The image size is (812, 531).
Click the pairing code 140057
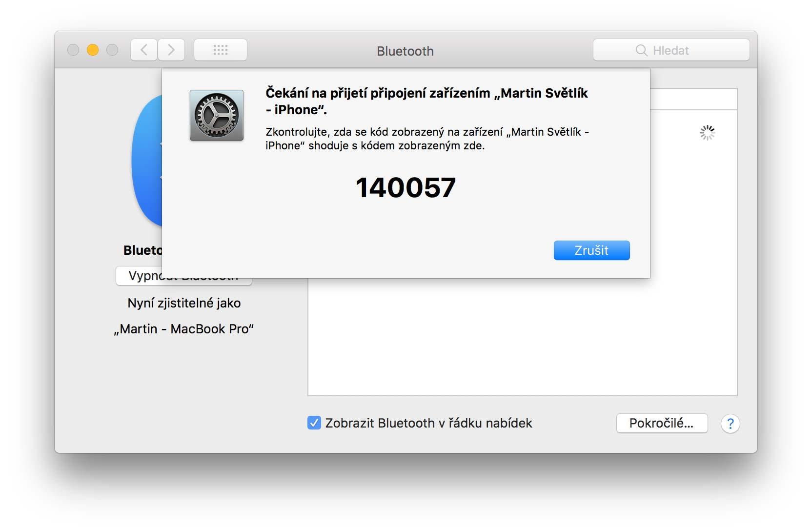click(x=406, y=188)
